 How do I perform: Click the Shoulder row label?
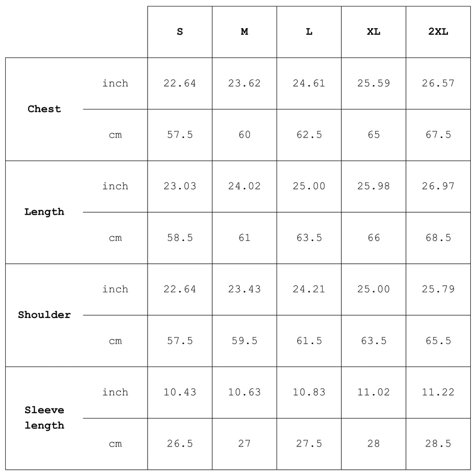44,315
